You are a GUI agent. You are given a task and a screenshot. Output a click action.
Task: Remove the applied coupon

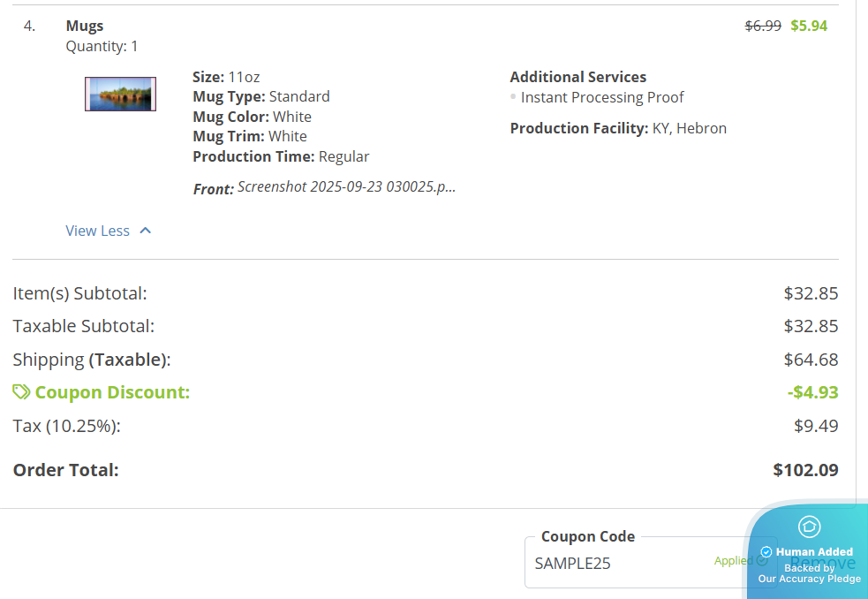click(x=822, y=563)
